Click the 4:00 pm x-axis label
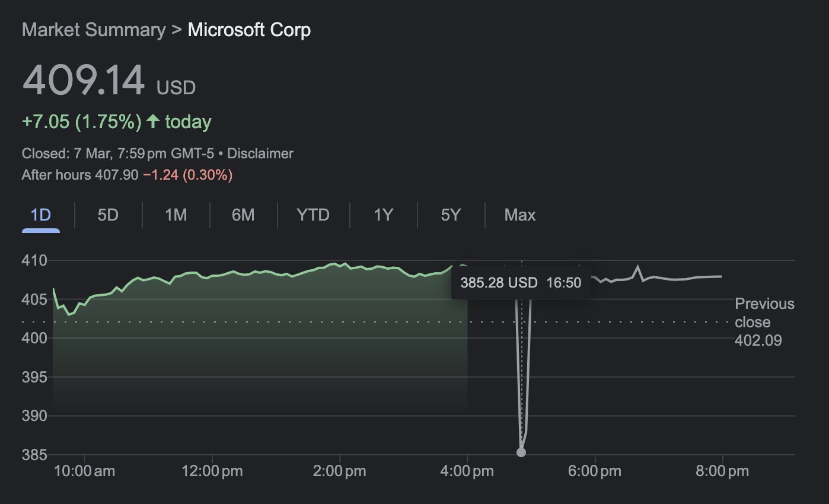Screen dimensions: 829x504 467,472
